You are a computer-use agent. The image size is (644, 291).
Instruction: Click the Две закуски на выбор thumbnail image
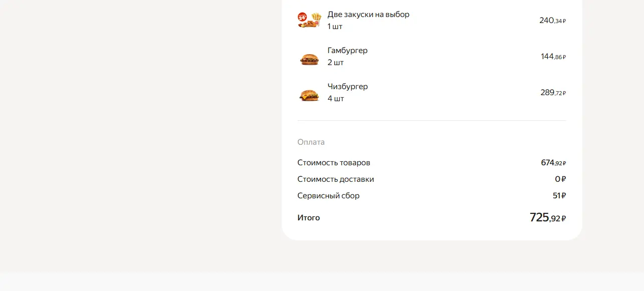point(309,21)
